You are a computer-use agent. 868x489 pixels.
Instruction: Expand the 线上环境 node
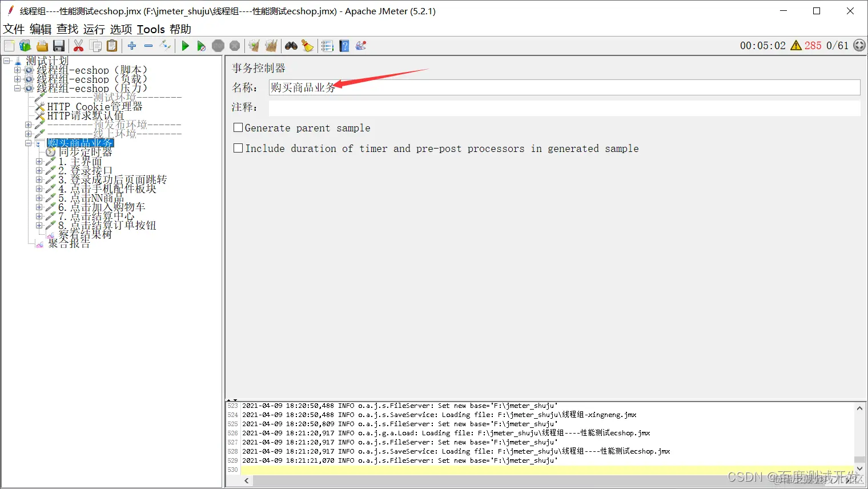pos(28,134)
